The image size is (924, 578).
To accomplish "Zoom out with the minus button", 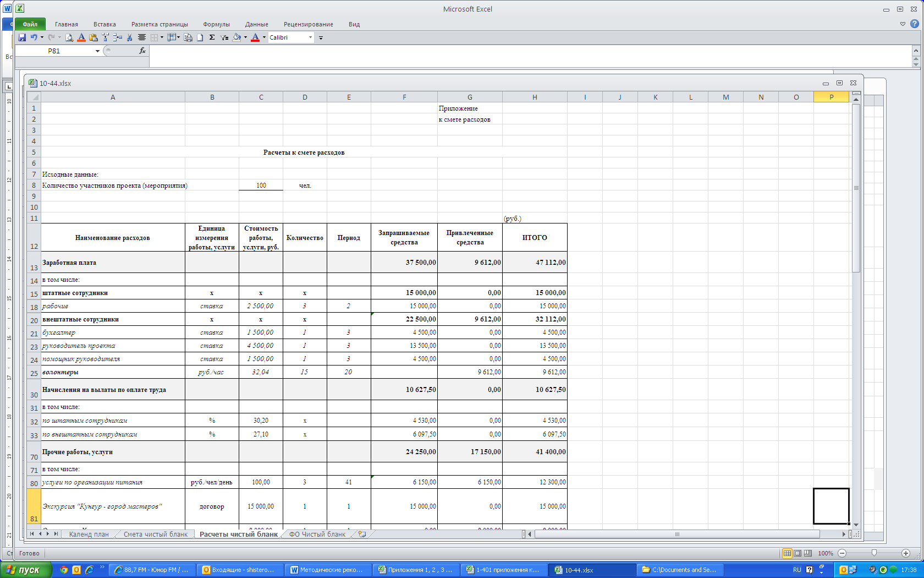I will coord(842,553).
